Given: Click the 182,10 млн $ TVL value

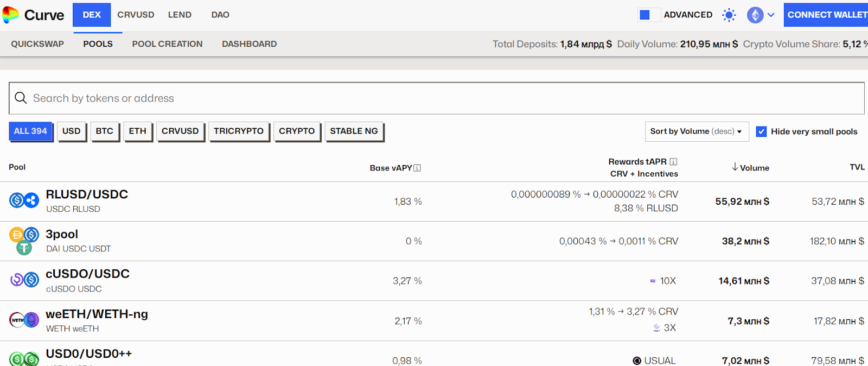Looking at the screenshot, I should [837, 241].
